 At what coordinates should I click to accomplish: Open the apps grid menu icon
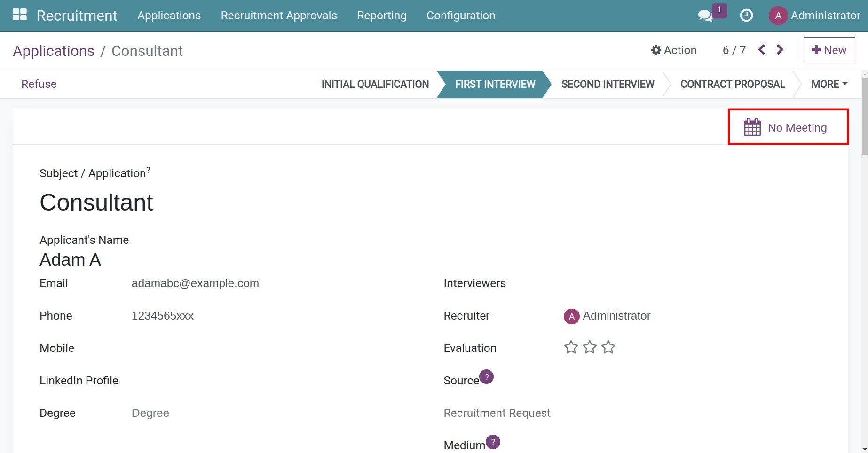tap(19, 15)
